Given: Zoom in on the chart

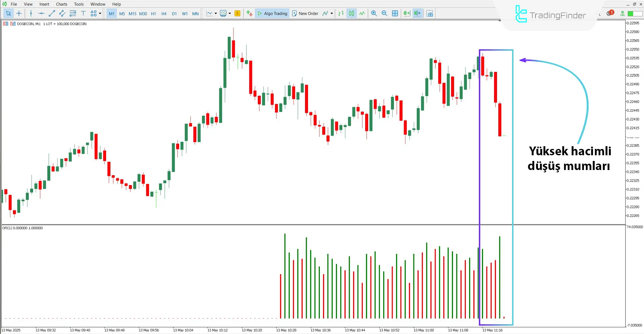Looking at the screenshot, I should pyautogui.click(x=374, y=13).
